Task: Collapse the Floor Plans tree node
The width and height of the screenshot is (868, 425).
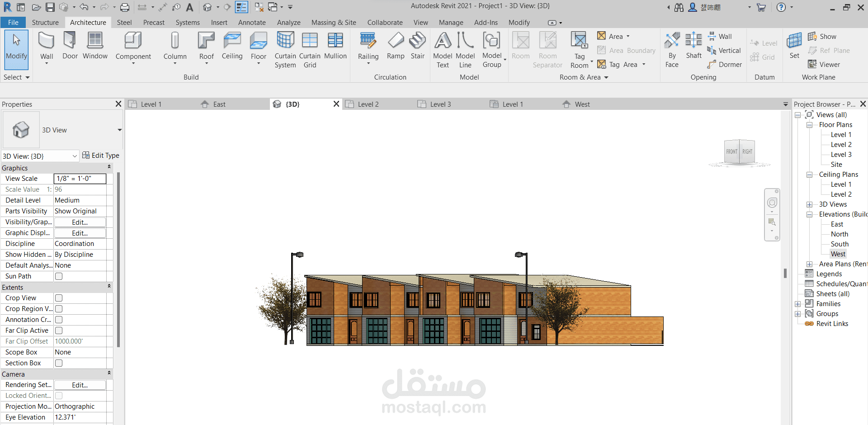Action: 809,125
